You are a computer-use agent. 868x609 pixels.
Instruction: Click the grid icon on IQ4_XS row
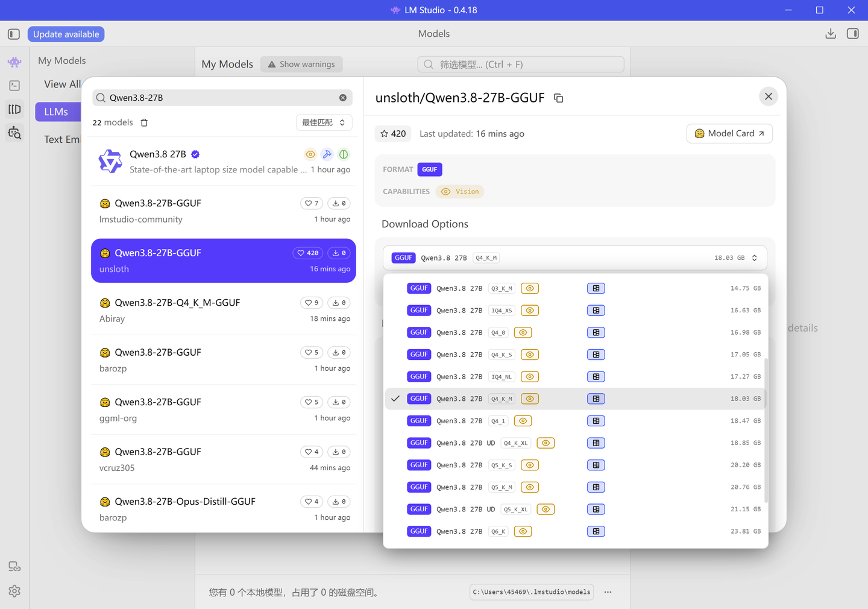[596, 311]
